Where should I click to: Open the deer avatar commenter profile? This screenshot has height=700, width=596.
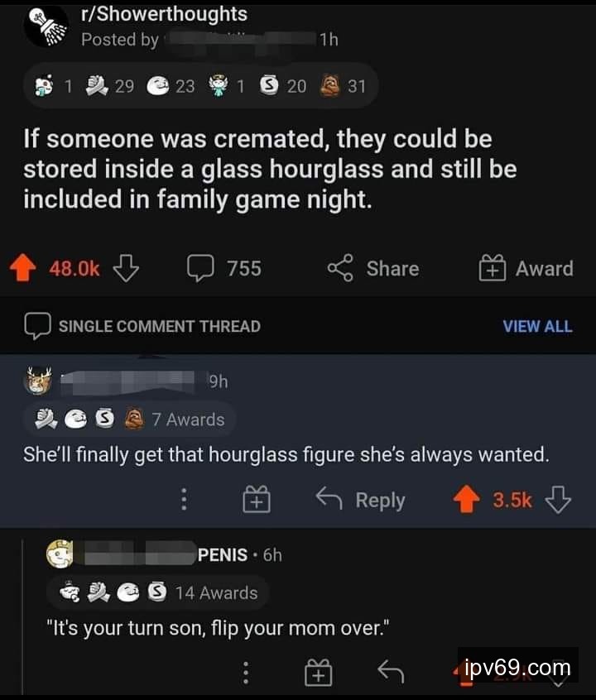(40, 382)
